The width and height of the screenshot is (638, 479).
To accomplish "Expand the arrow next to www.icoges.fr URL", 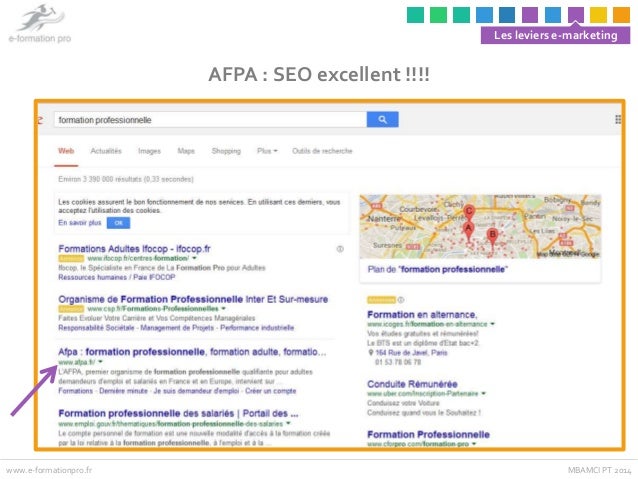I will coord(492,324).
